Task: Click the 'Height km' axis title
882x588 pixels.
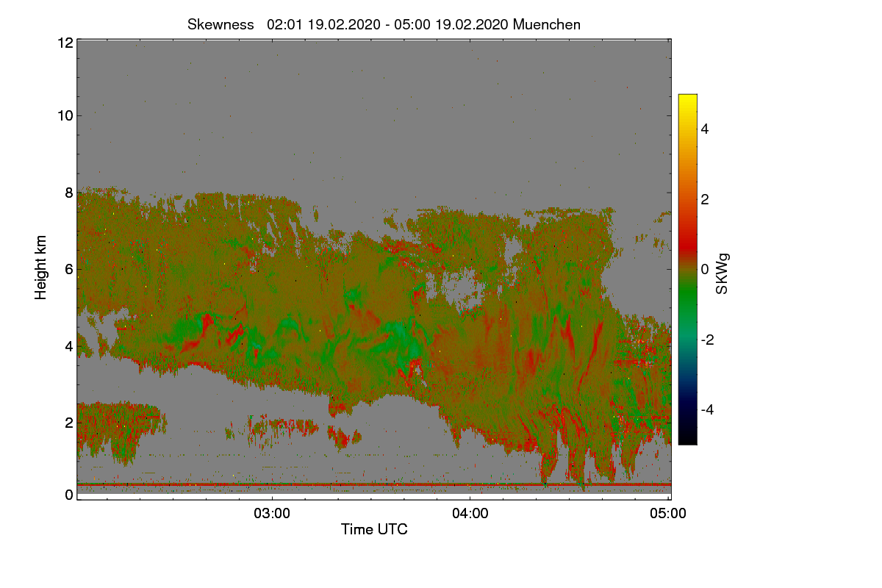Action: 41,268
